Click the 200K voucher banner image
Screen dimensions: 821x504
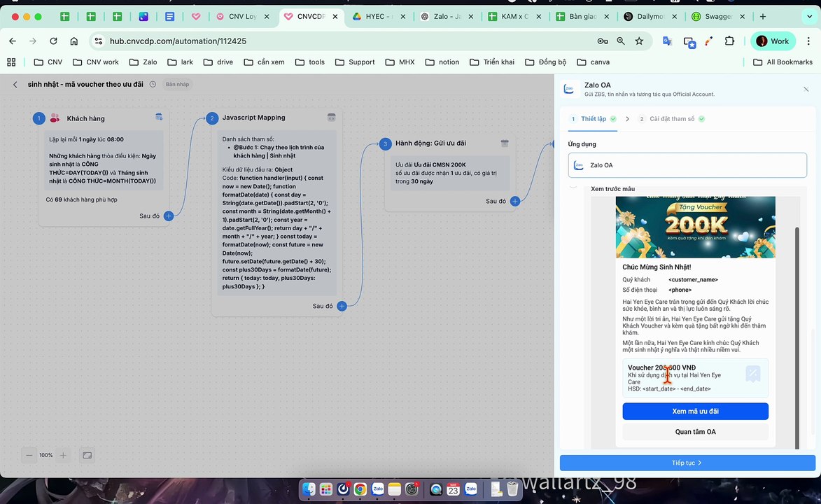click(x=695, y=227)
